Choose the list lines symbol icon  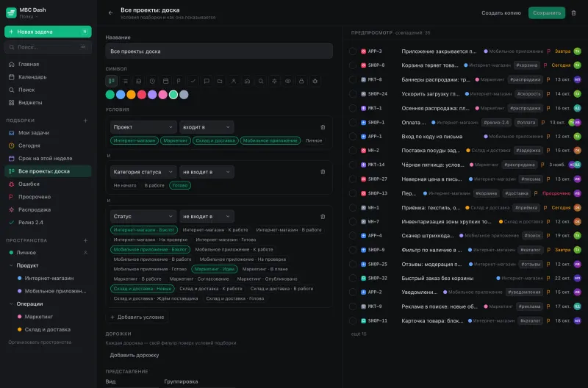pos(125,81)
